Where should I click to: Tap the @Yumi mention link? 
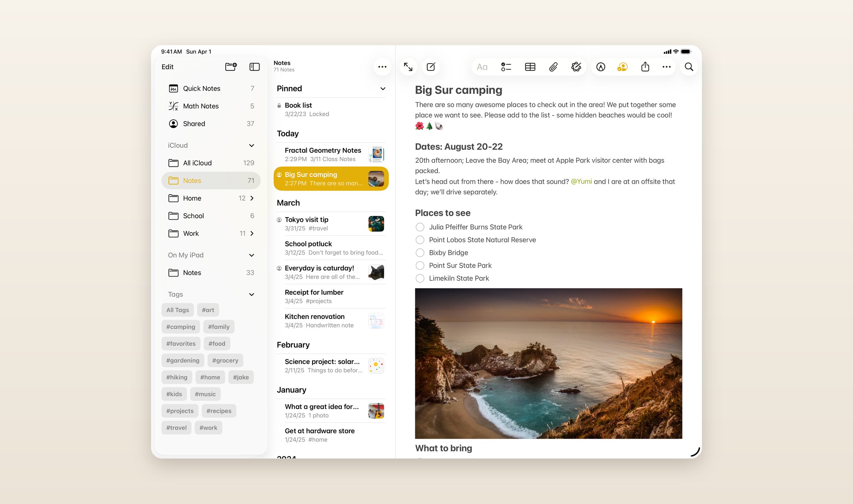tap(581, 182)
